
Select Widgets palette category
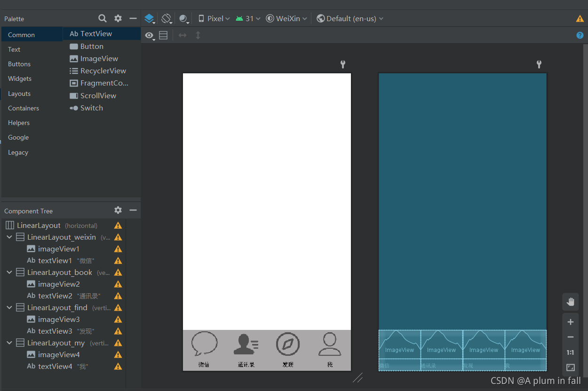32,78
